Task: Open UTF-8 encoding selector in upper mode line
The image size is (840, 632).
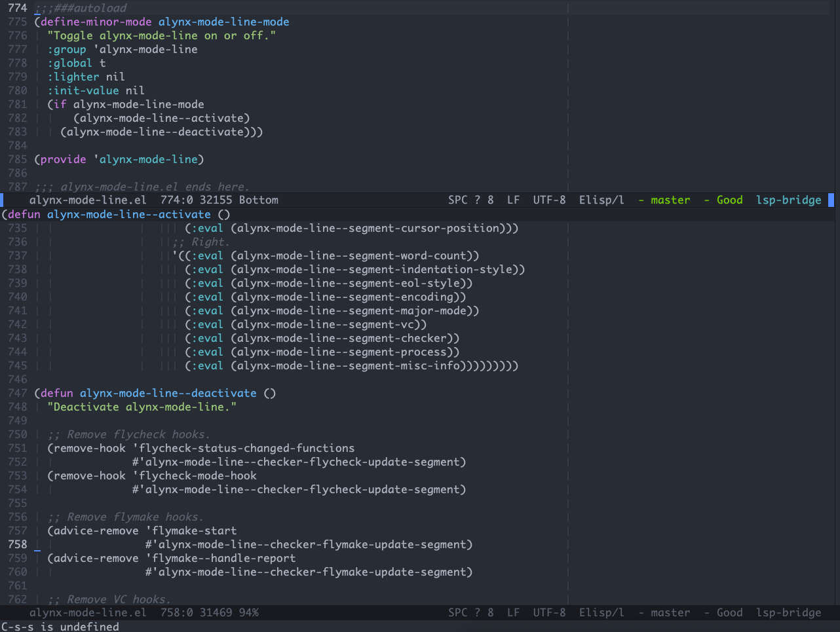Action: point(549,200)
